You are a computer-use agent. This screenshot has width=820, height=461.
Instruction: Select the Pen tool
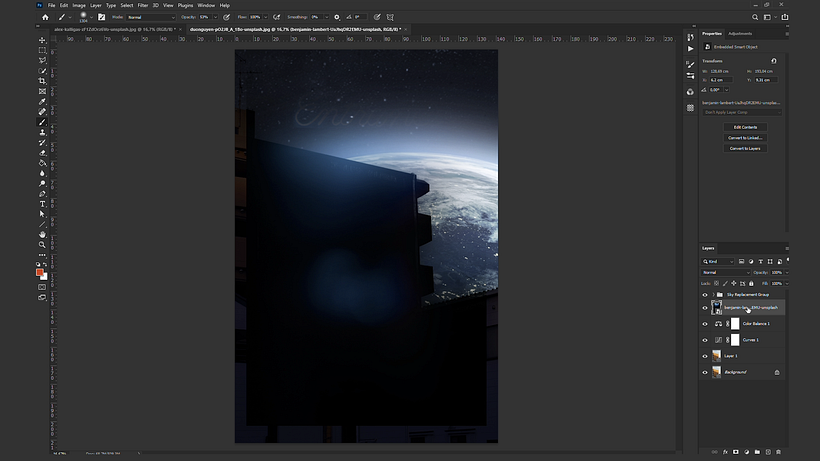point(42,194)
